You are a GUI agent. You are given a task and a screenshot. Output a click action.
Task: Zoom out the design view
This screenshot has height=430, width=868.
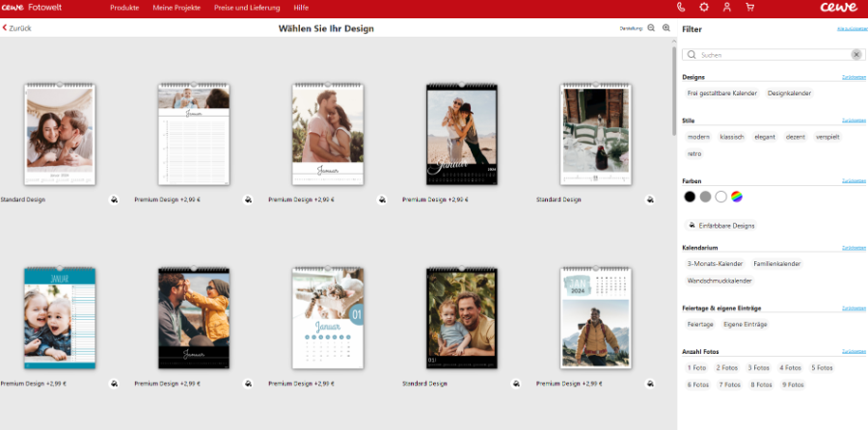pos(651,29)
